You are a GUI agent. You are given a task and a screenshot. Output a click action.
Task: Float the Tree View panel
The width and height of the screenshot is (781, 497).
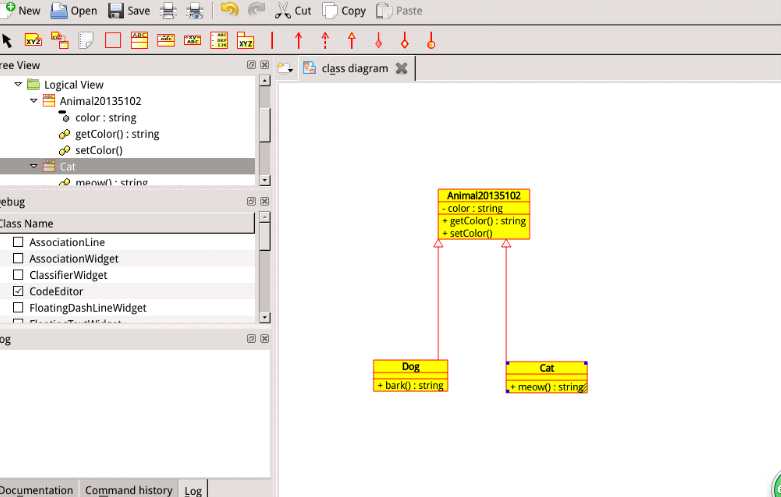pos(252,65)
